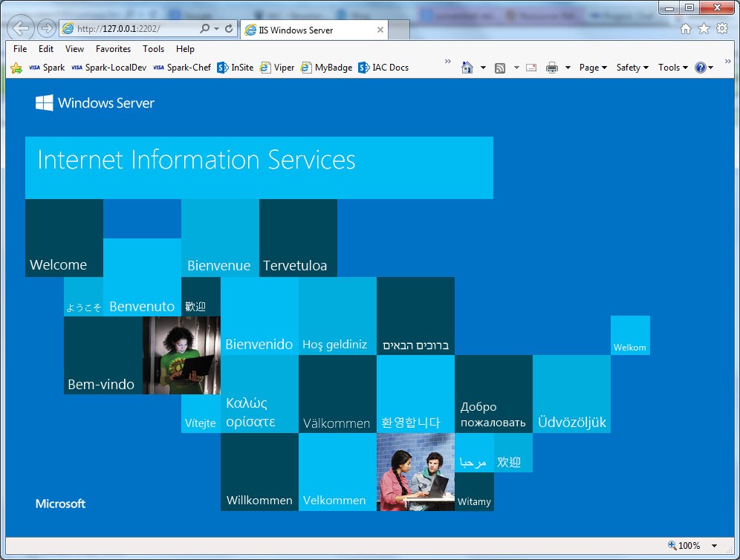Refresh the page with the reload icon
Screen dimensions: 740x560
[x=229, y=29]
